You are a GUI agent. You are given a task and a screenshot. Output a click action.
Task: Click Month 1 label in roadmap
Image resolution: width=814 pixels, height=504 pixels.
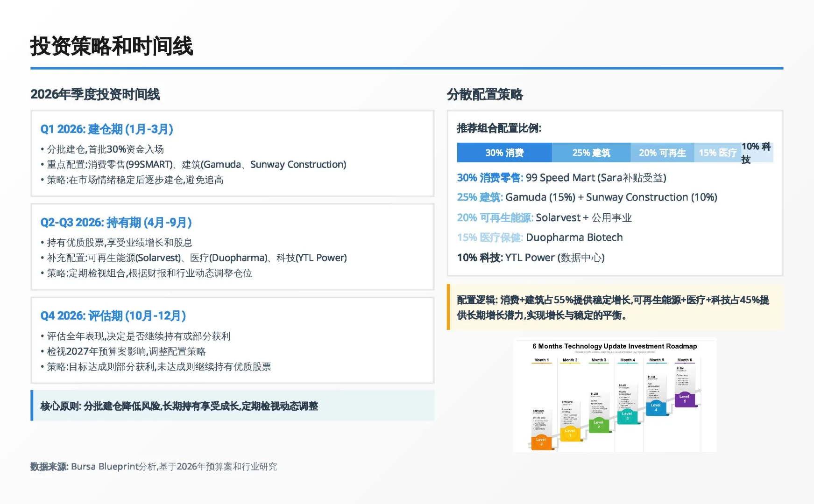pos(541,360)
